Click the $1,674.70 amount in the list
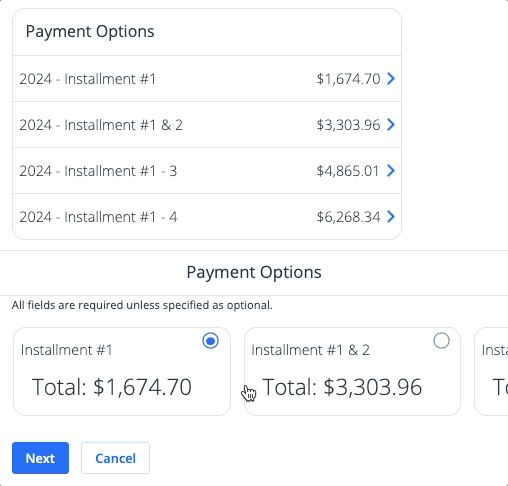The height and width of the screenshot is (486, 508). [348, 79]
